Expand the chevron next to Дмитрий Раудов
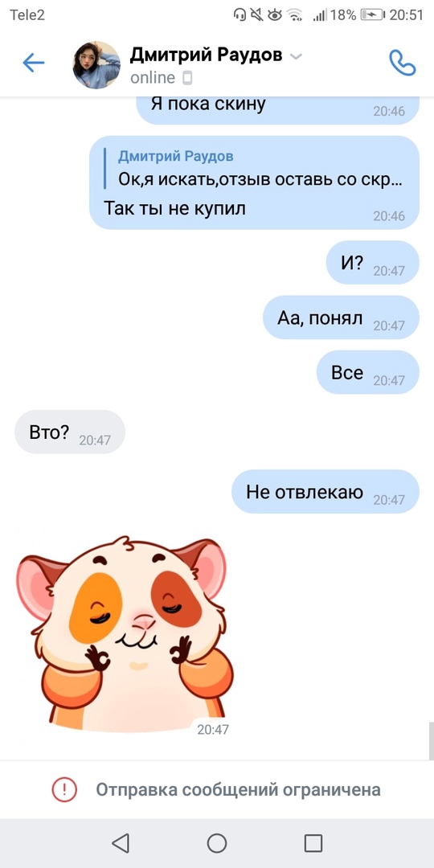Screen dimensions: 434x868 tap(296, 56)
